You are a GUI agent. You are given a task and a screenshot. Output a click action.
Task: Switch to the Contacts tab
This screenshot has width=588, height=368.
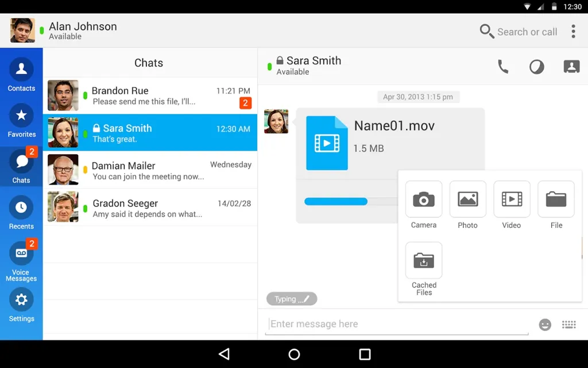pos(21,75)
